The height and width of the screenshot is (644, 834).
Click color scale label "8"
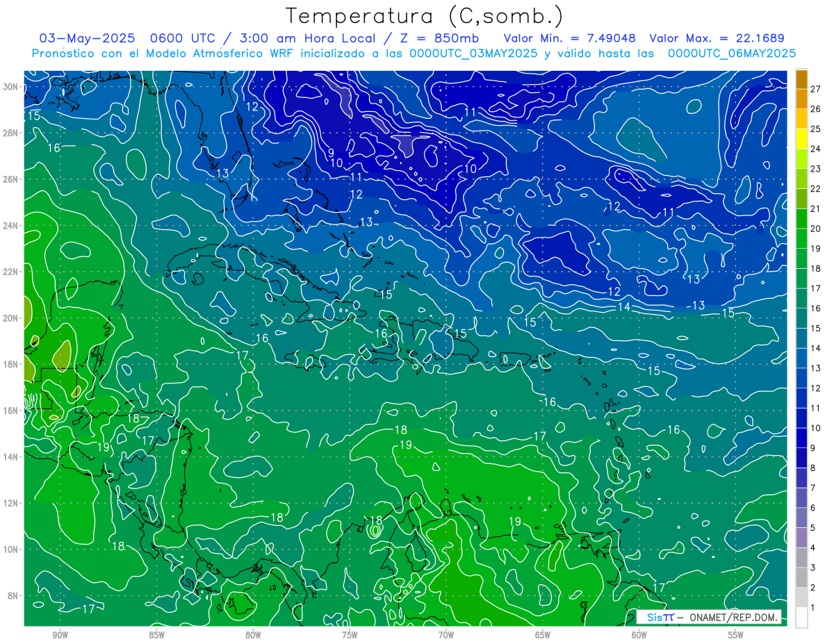(813, 468)
